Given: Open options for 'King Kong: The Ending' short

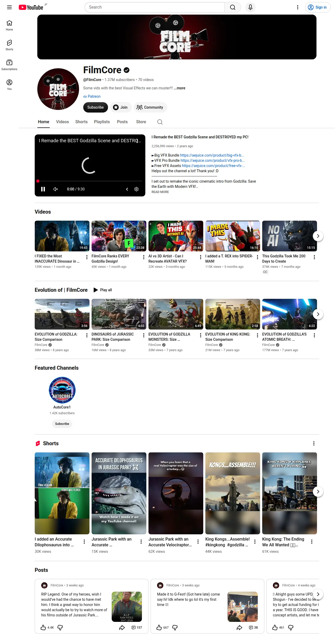Looking at the screenshot, I should (x=312, y=542).
